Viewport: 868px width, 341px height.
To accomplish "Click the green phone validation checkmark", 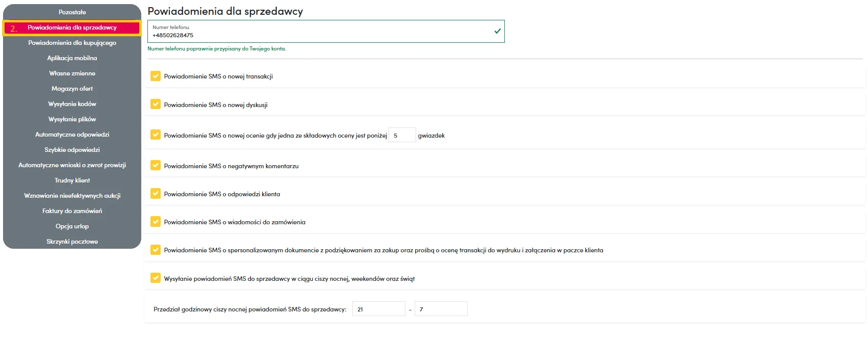I will [497, 31].
